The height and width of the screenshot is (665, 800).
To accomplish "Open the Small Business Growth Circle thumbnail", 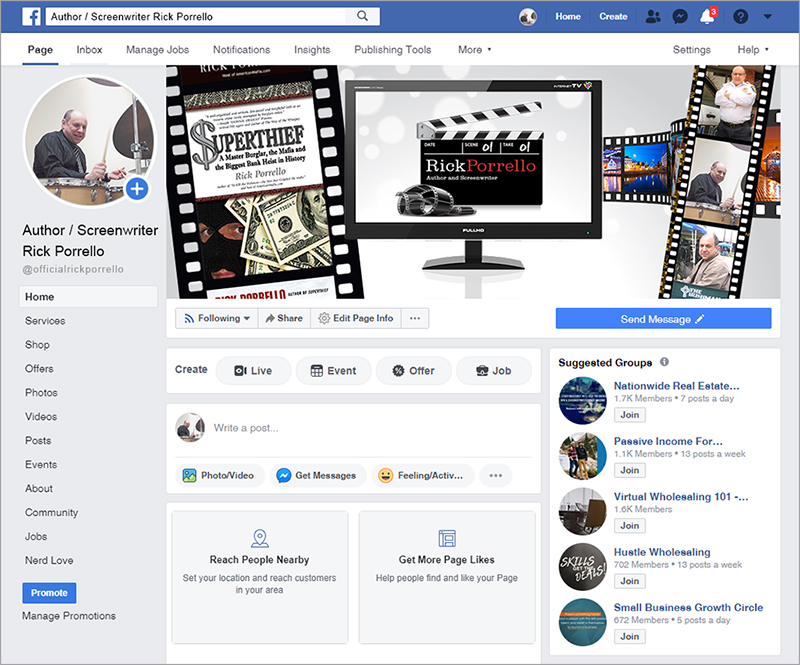I will pyautogui.click(x=583, y=620).
